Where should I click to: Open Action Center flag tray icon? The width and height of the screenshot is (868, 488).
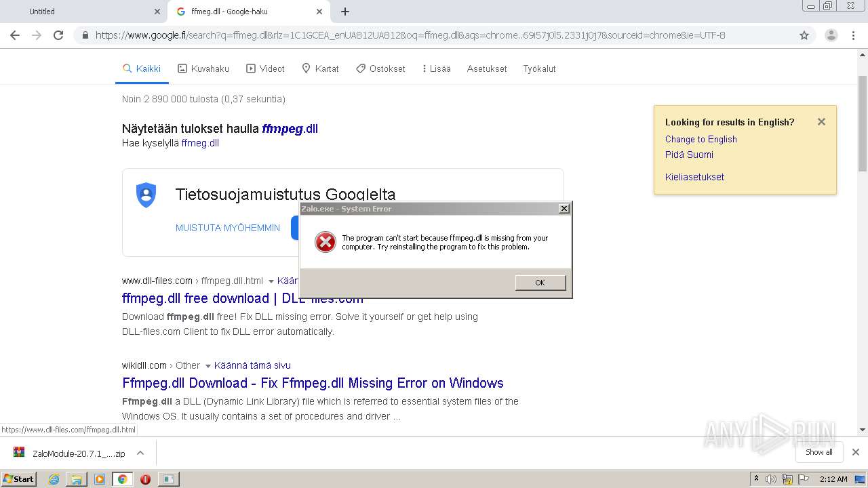[803, 479]
